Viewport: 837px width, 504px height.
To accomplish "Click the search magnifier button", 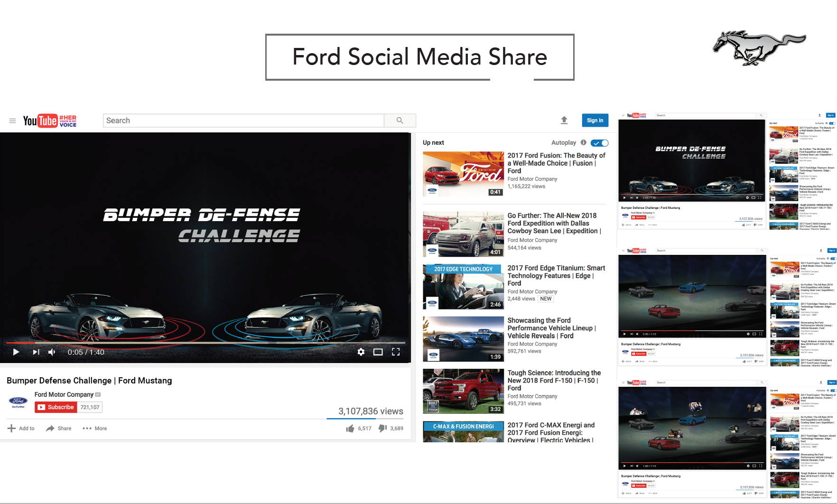I will (x=400, y=121).
